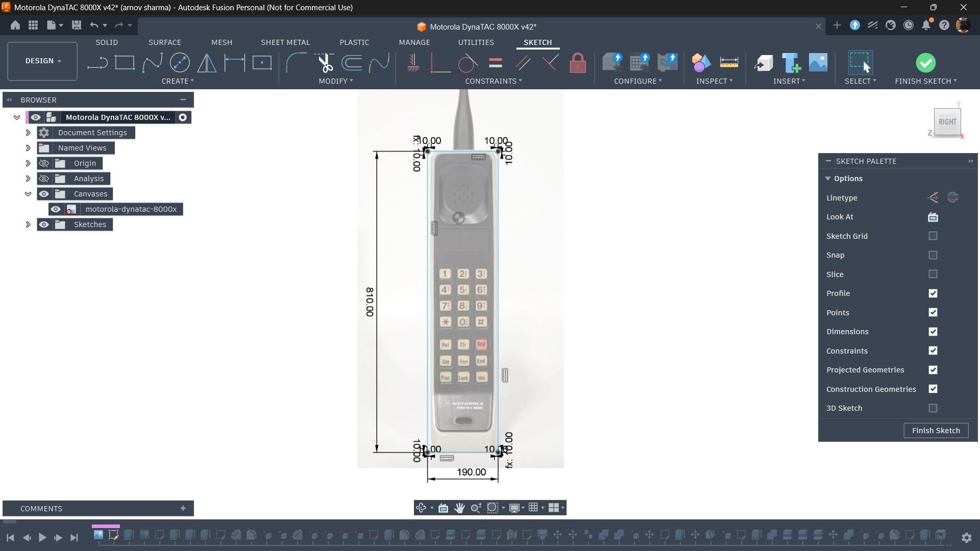Apply the Equal constraint

(x=495, y=63)
